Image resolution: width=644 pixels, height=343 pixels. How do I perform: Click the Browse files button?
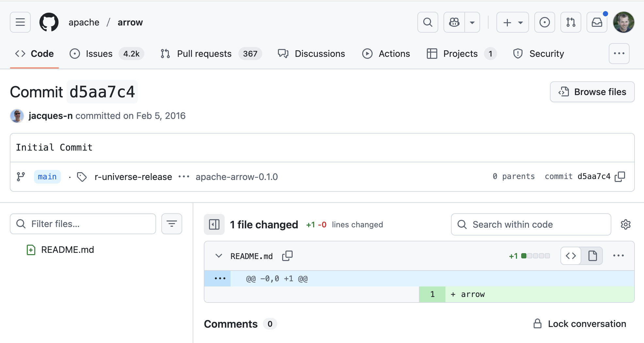pos(592,92)
